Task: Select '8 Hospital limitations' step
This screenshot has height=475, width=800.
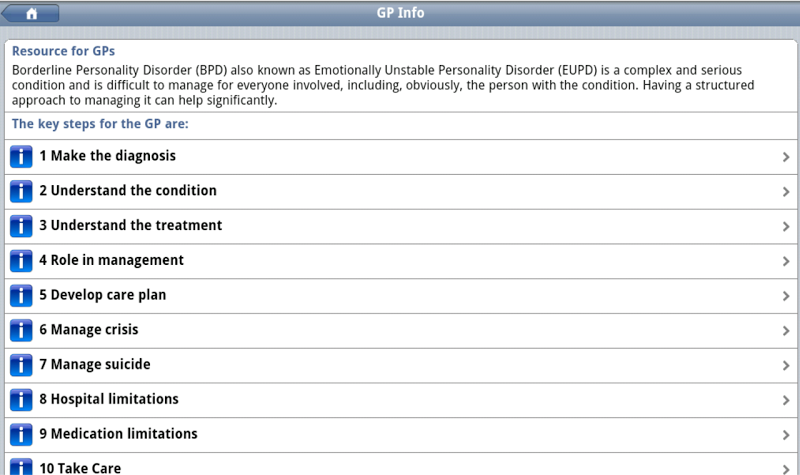Action: click(x=109, y=400)
